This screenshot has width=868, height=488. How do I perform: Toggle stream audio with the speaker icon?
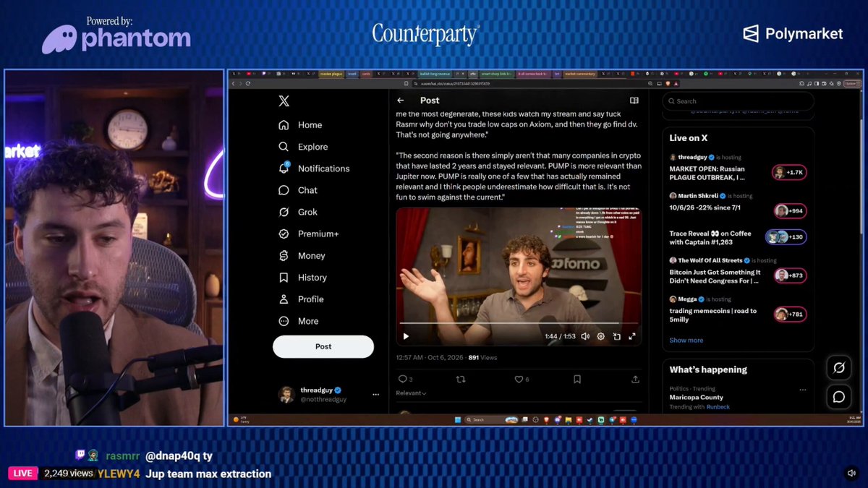click(x=851, y=474)
